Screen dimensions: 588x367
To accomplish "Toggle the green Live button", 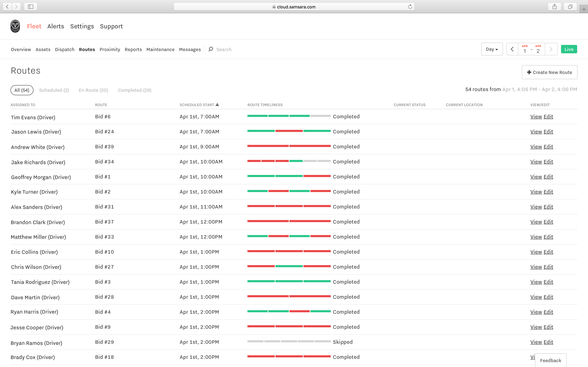I will (569, 49).
